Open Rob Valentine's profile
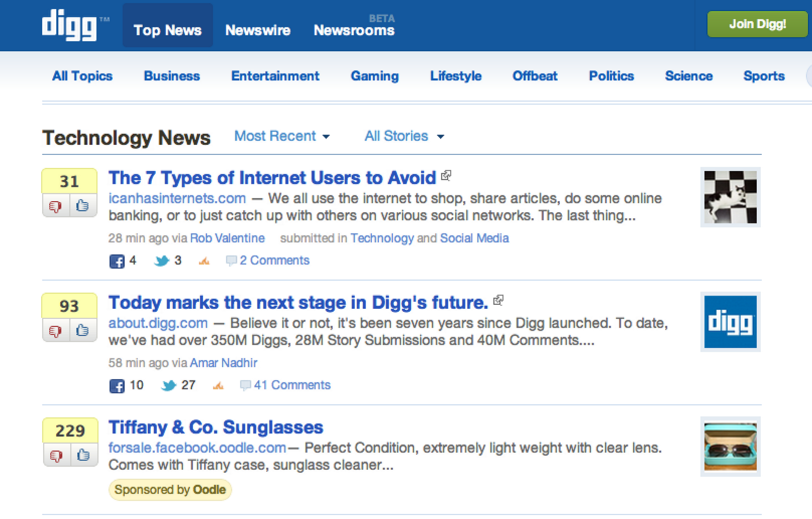Viewport: 812px width, 519px height. pos(227,238)
